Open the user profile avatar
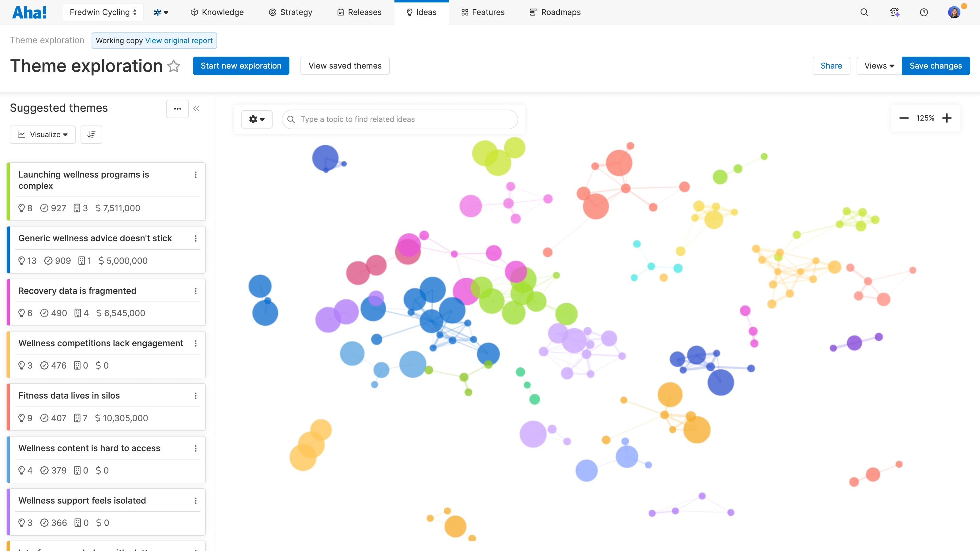 pos(954,12)
